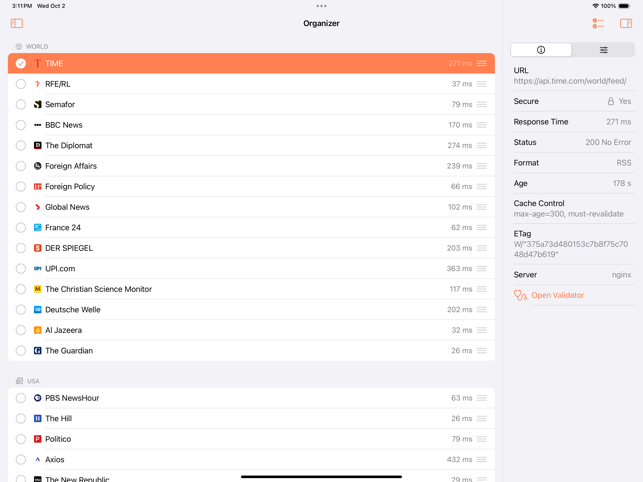643x482 pixels.
Task: Click the reorder handle on TIME row
Action: (482, 64)
